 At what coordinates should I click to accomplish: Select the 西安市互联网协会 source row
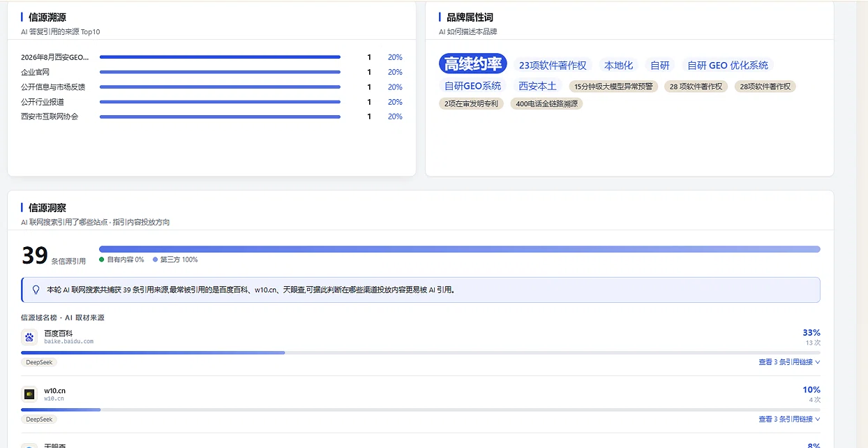coord(211,117)
